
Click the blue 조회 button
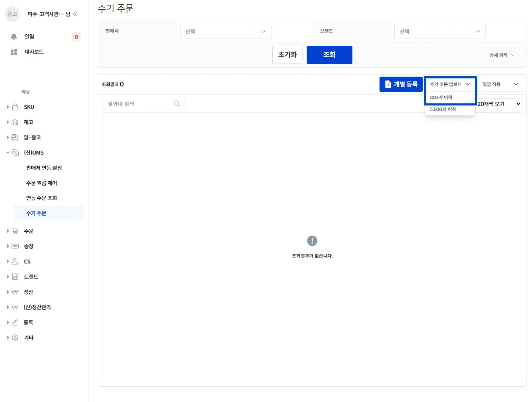330,55
